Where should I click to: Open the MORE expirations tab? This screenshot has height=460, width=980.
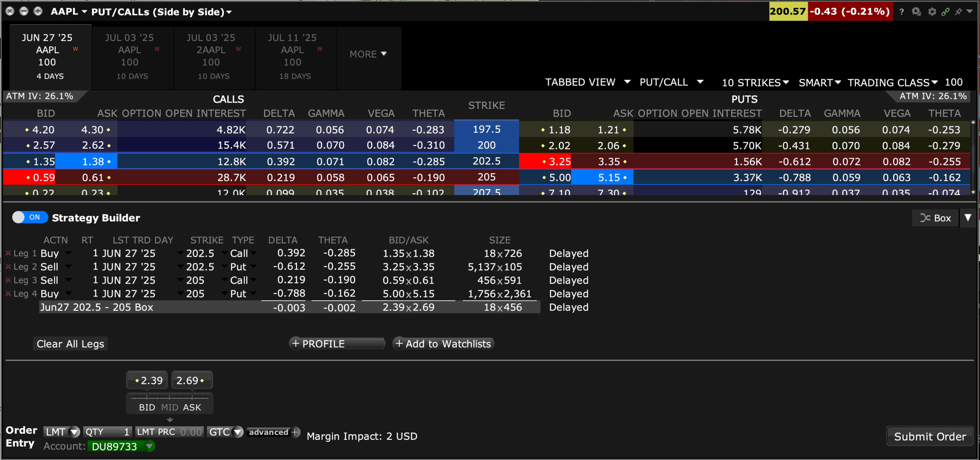(x=368, y=54)
